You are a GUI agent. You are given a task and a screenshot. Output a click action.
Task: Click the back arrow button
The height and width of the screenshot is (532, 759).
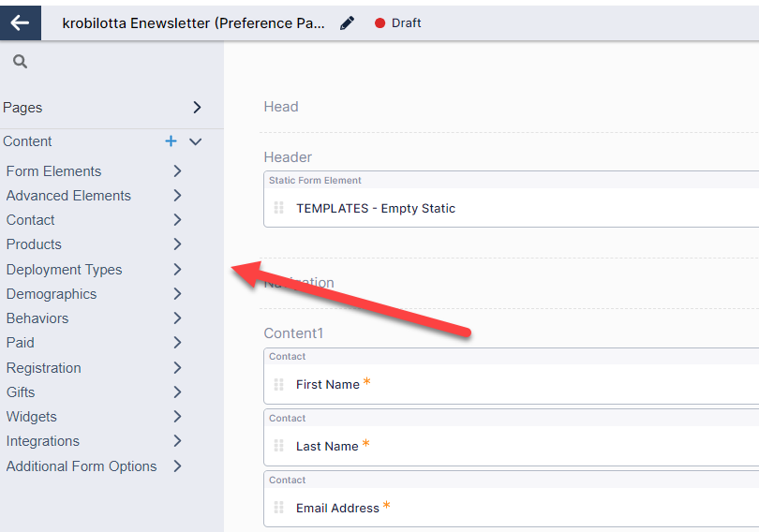(20, 23)
